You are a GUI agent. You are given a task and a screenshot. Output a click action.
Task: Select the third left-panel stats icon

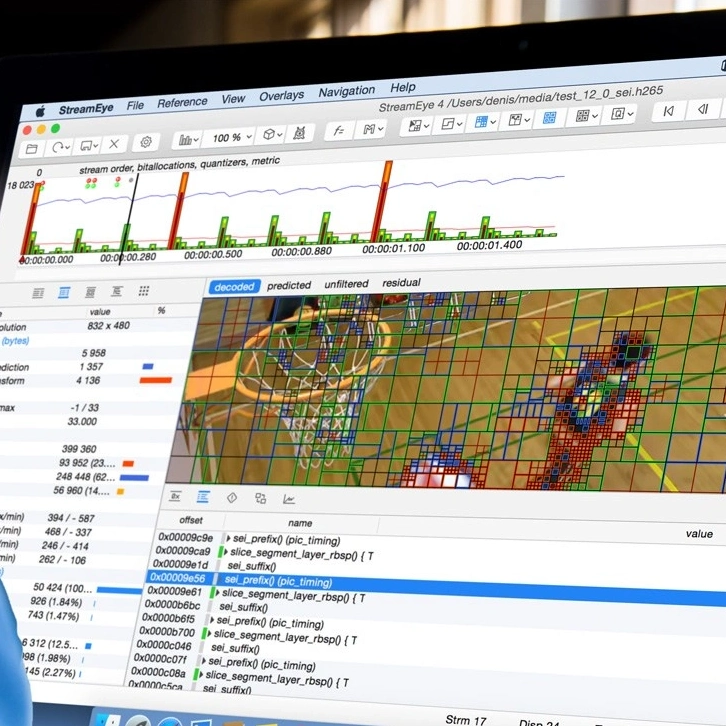[x=90, y=292]
